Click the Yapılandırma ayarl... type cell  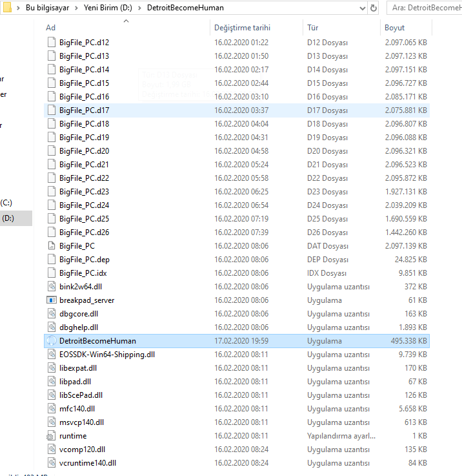click(341, 436)
